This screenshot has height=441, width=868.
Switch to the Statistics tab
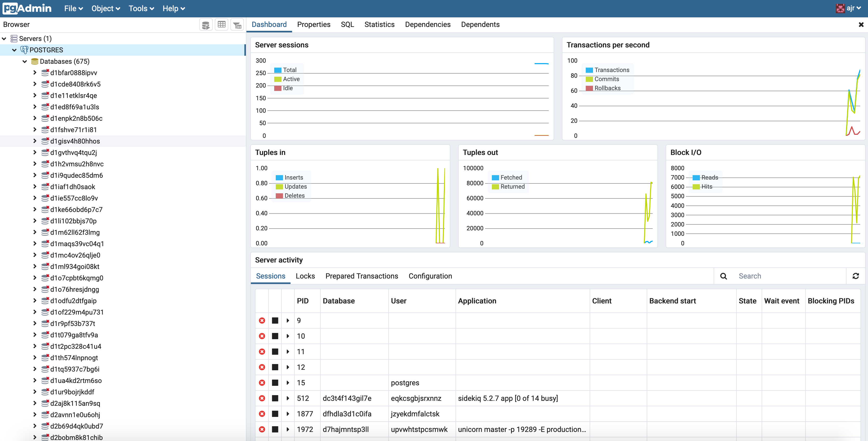379,25
